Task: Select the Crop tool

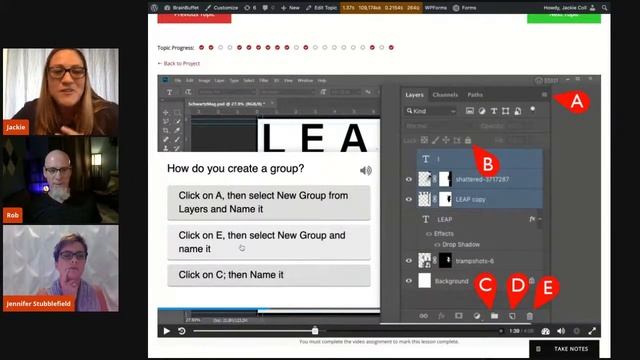Action: (x=166, y=130)
